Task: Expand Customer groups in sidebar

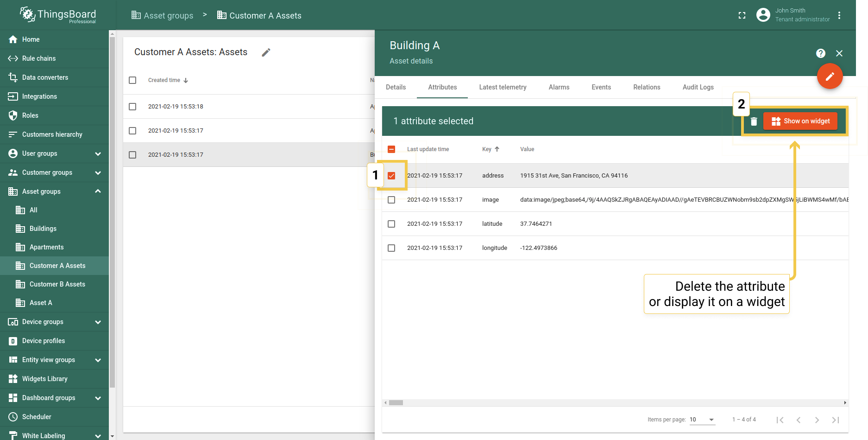Action: (x=98, y=172)
